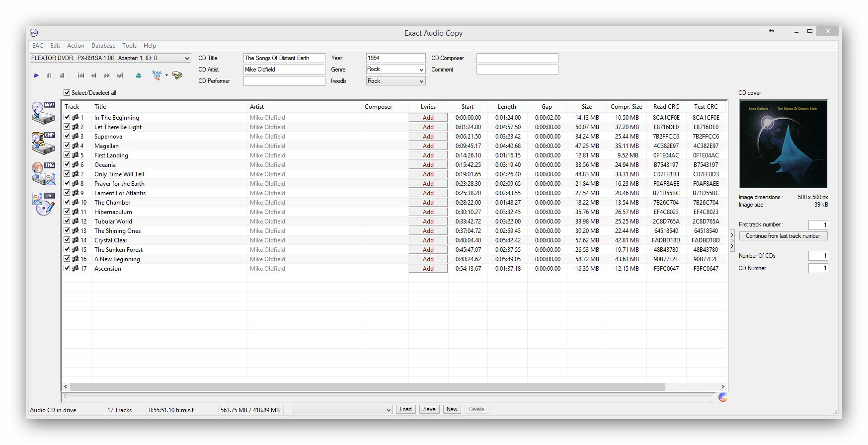Uncheck track 3 Supernova checkbox

(67, 136)
